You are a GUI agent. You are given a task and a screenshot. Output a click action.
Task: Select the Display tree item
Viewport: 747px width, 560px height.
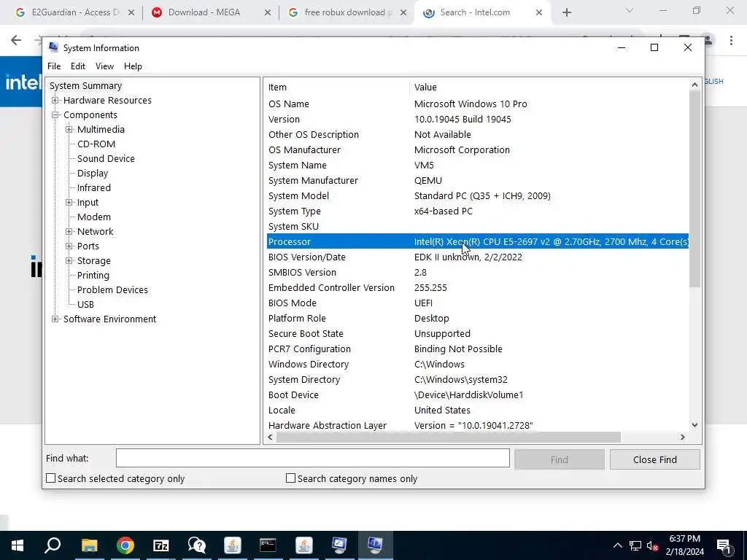click(93, 174)
